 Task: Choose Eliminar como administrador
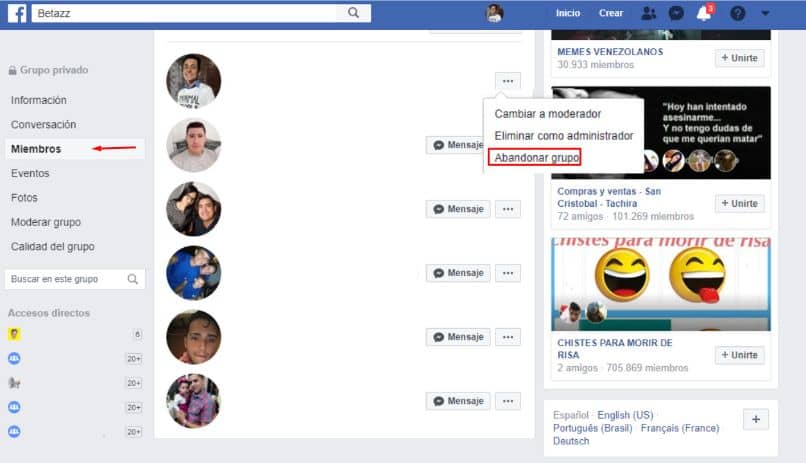click(564, 136)
